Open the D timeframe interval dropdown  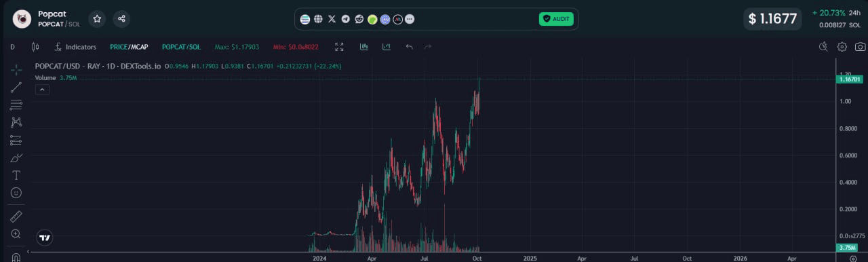(x=12, y=47)
